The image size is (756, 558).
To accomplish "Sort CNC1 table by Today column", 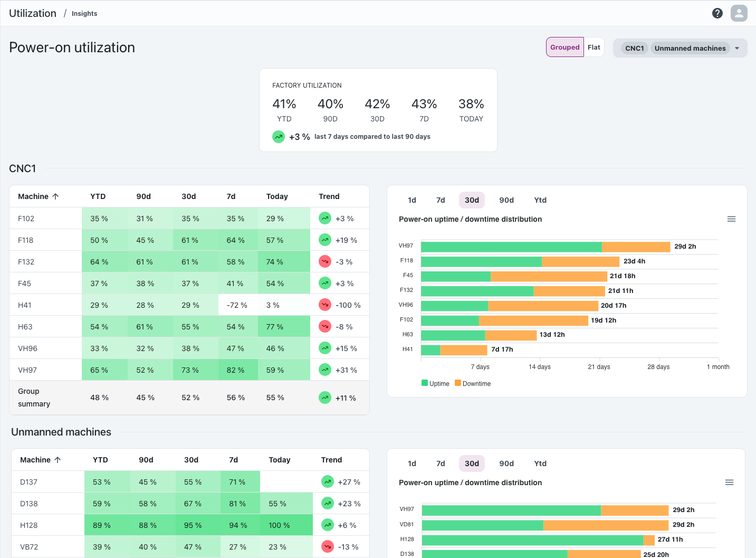I will click(x=277, y=196).
